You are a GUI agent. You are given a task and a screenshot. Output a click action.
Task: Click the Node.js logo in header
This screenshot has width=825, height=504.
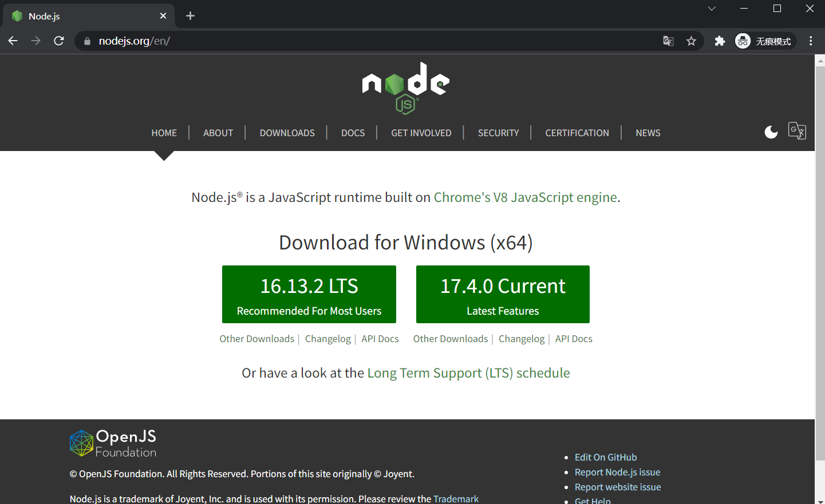click(406, 88)
